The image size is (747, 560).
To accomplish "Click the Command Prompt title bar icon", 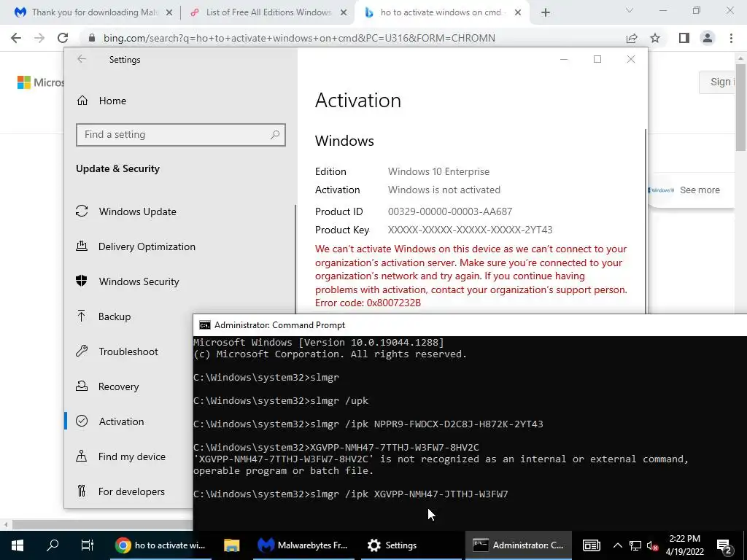I will click(x=205, y=325).
